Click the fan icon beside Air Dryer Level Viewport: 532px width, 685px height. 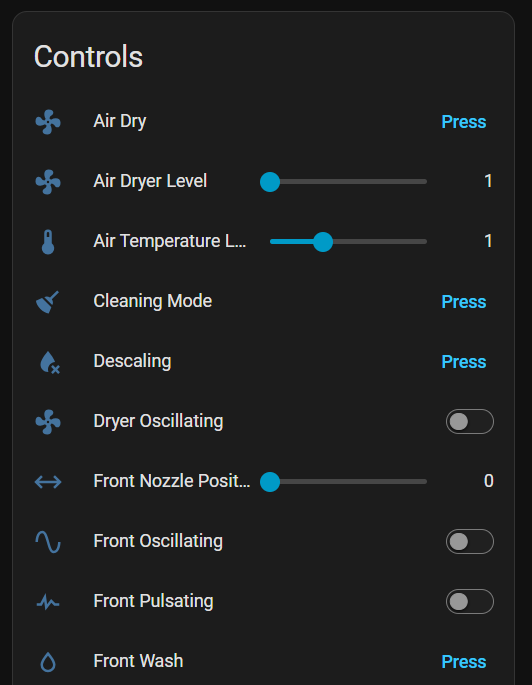[48, 181]
